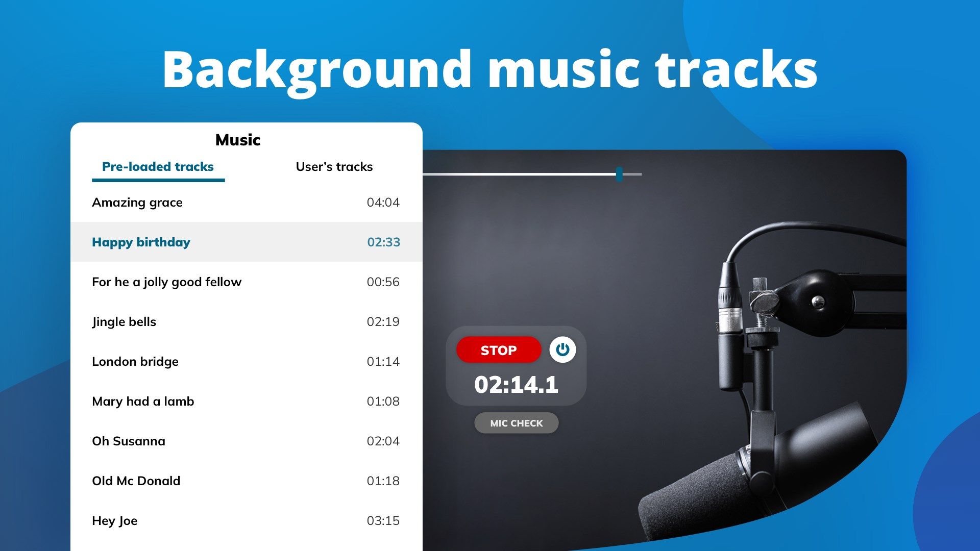Click the 02:33 duration of Happy birthday
Image resolution: width=980 pixels, height=551 pixels.
pos(384,242)
